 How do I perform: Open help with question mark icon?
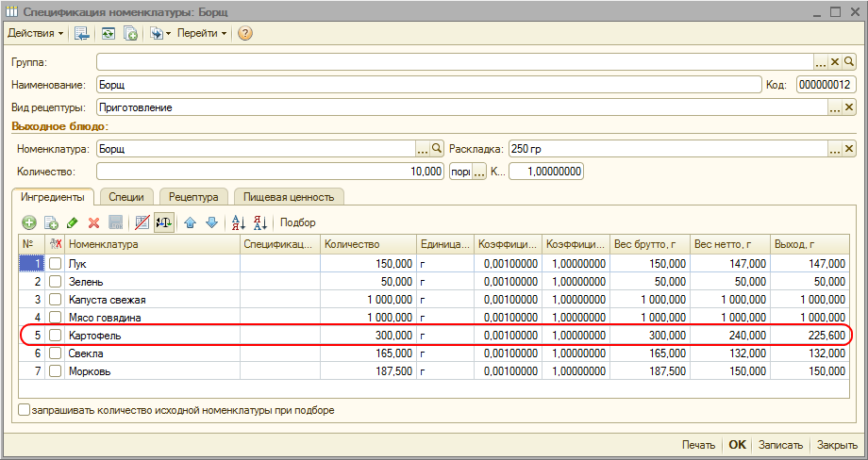pyautogui.click(x=245, y=33)
